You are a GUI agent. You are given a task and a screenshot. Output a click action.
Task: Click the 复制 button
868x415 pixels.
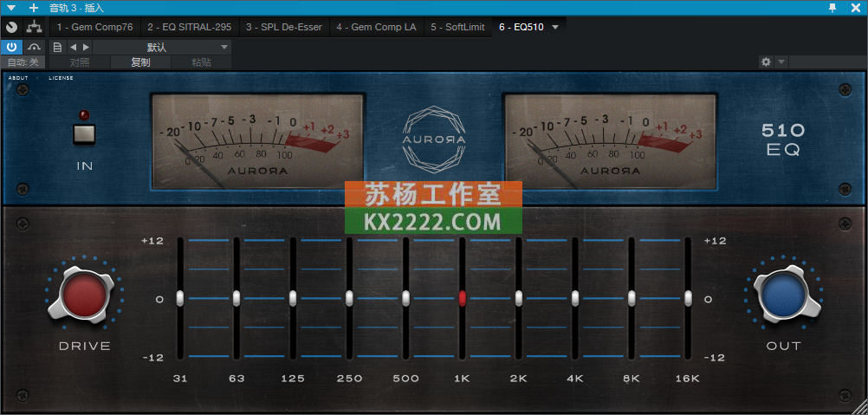[x=140, y=62]
